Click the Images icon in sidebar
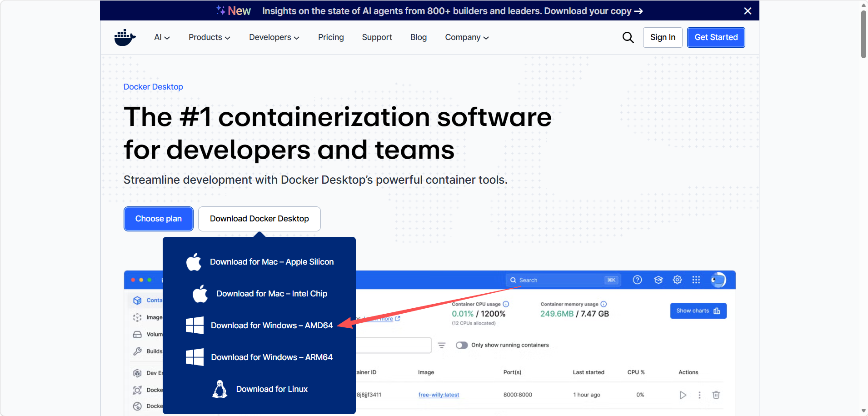This screenshot has width=868, height=416. (x=137, y=317)
